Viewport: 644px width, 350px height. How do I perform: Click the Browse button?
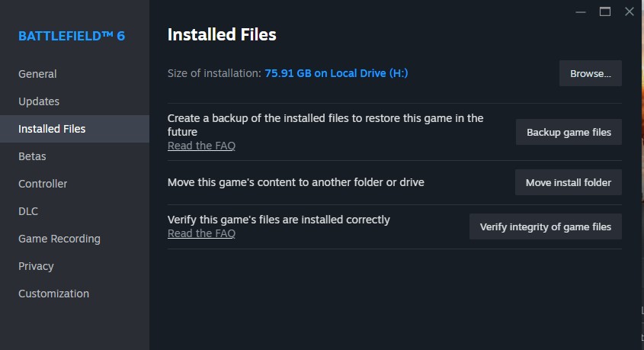pos(591,74)
